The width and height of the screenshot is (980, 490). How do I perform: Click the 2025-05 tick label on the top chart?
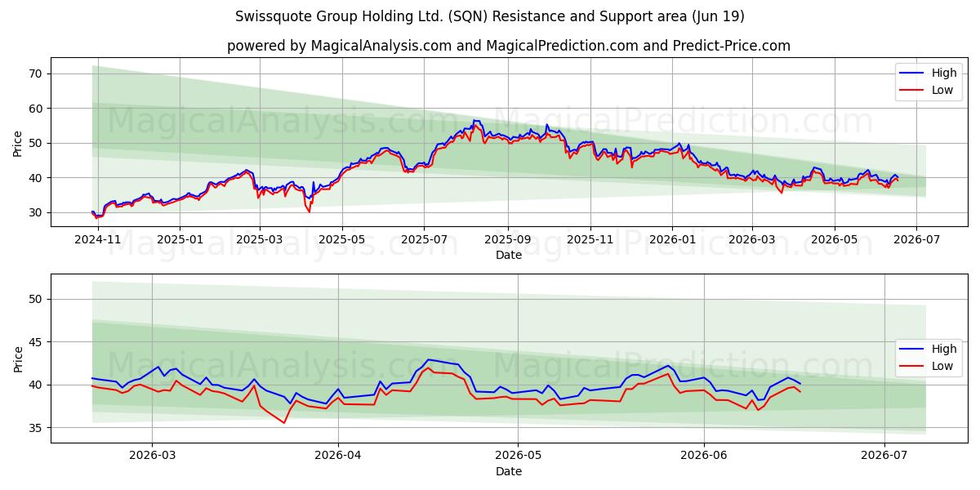(341, 240)
